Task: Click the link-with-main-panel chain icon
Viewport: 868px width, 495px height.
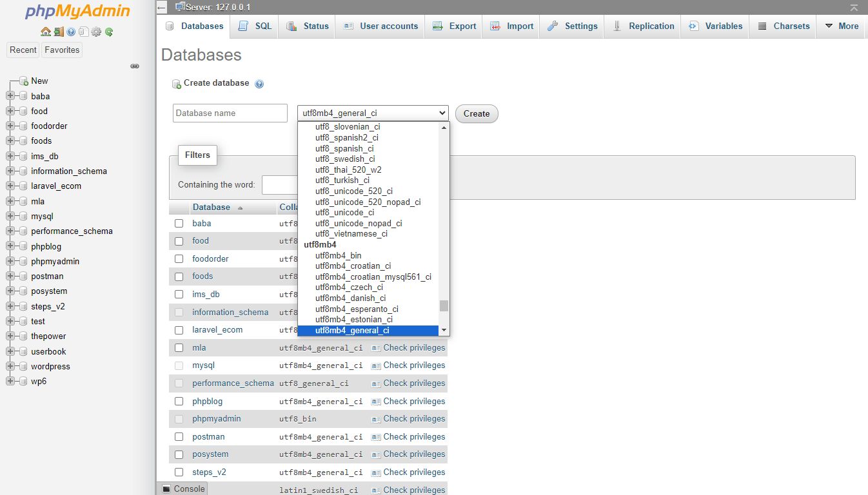Action: [x=135, y=66]
